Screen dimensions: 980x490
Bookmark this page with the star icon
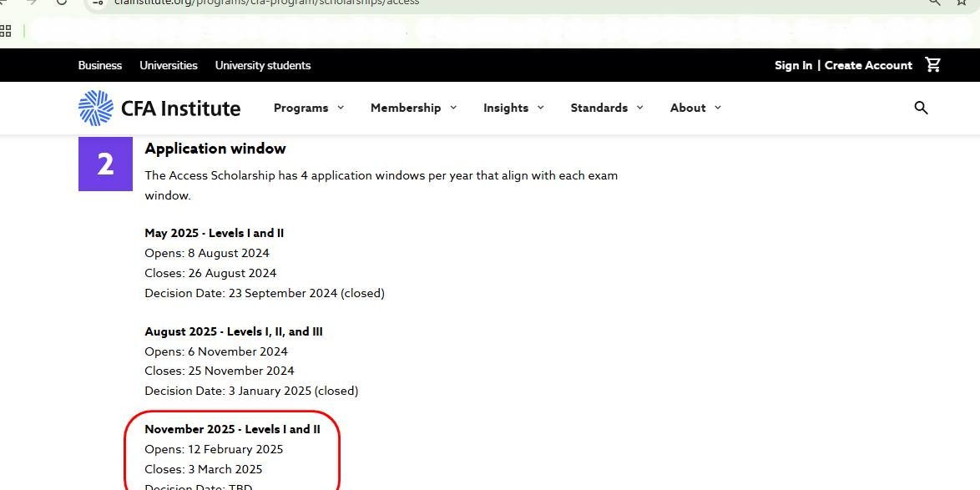[962, 3]
